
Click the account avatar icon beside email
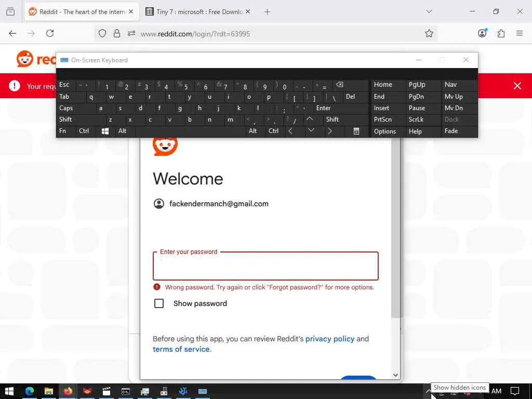(159, 204)
